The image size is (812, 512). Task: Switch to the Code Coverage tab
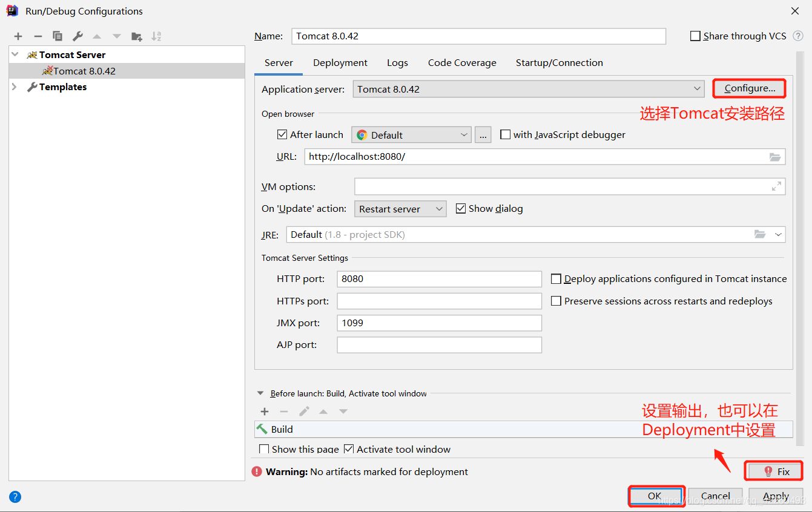(x=462, y=63)
